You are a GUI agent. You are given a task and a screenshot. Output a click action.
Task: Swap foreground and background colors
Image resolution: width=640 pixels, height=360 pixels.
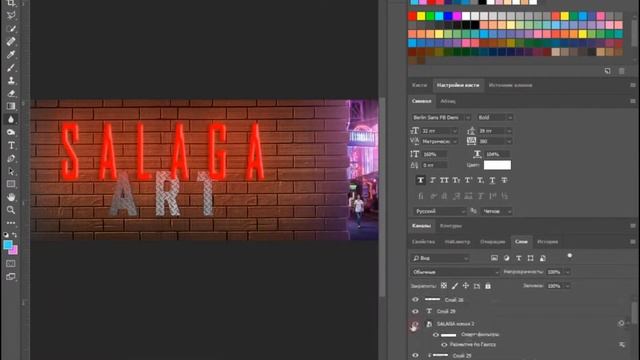tap(15, 235)
